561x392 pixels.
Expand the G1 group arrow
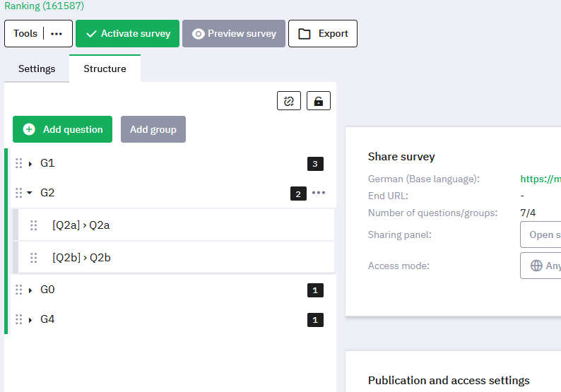pyautogui.click(x=30, y=164)
